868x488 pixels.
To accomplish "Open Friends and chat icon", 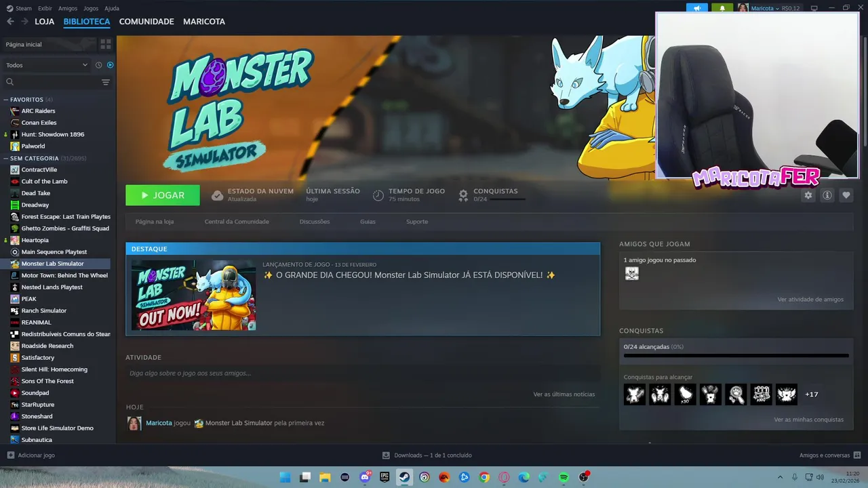I will tap(857, 455).
